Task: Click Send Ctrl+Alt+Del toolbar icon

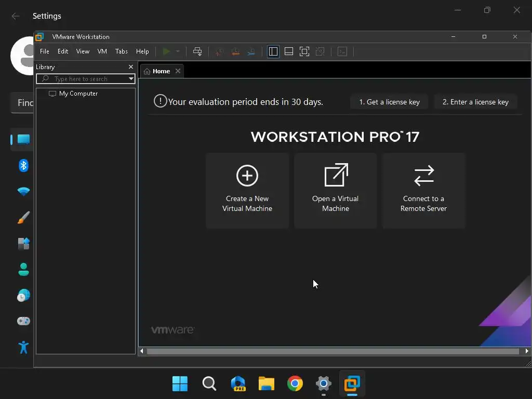Action: tap(197, 51)
